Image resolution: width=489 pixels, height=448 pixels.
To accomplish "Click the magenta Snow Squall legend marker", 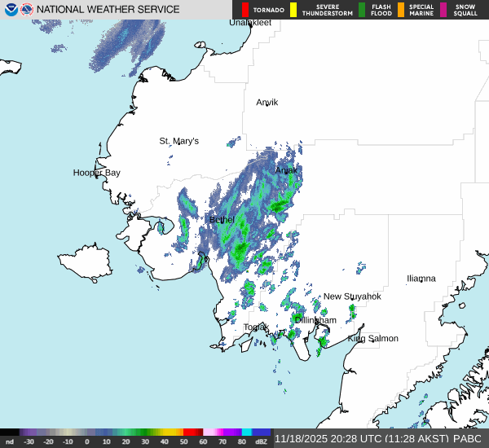I will 443,10.
